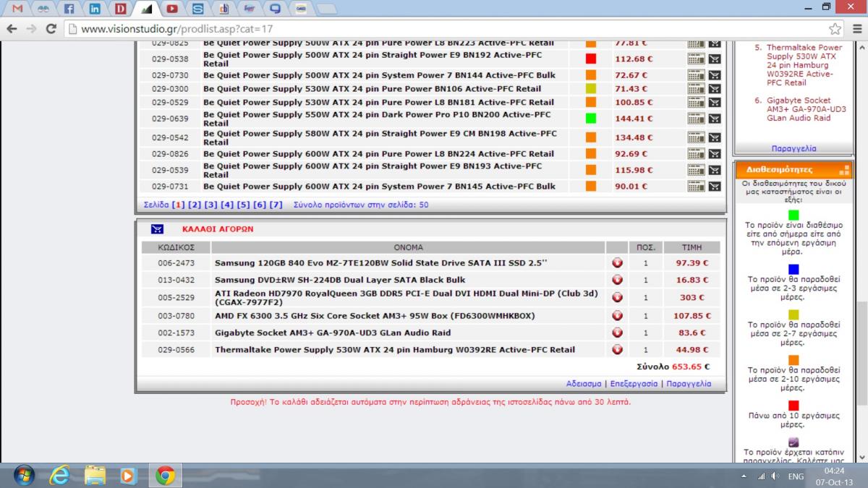
Task: Open Windows Media Player from the taskbar
Action: 128,476
